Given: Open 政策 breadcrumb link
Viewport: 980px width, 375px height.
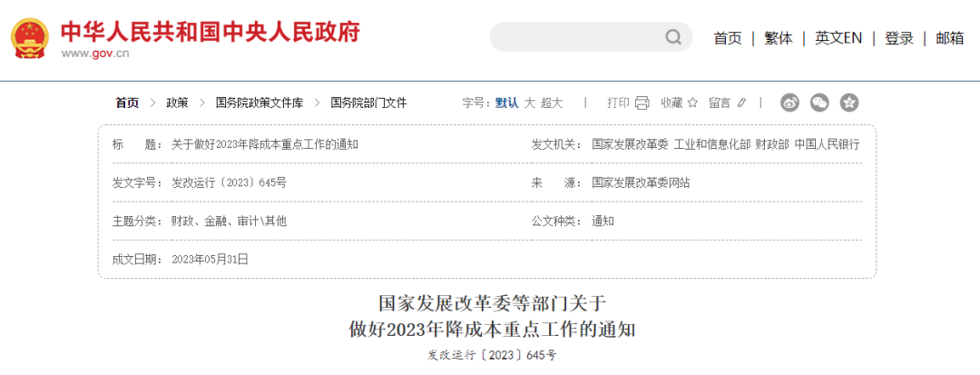Looking at the screenshot, I should click(x=177, y=103).
